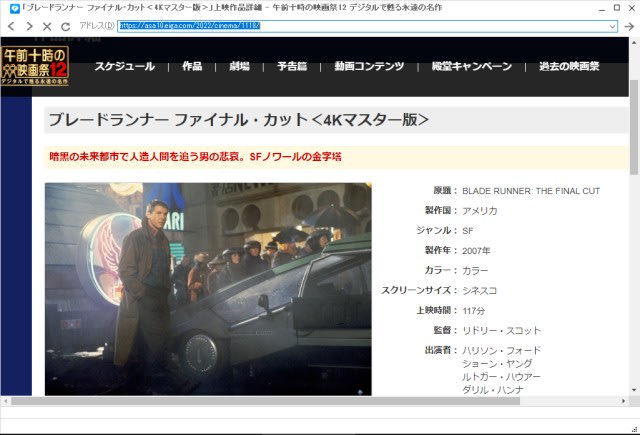640x435 pixels.
Task: Click the page title ブレードランナー ファイナル・カット
Action: point(238,120)
